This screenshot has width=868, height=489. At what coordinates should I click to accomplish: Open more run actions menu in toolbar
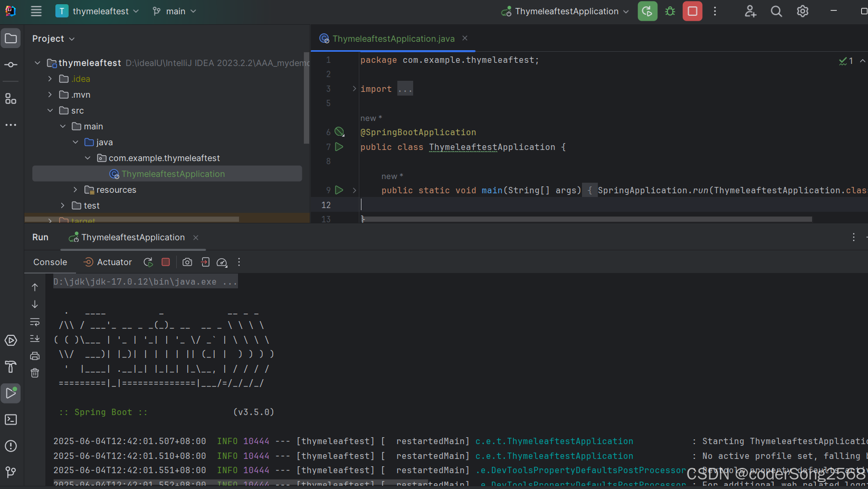point(715,11)
